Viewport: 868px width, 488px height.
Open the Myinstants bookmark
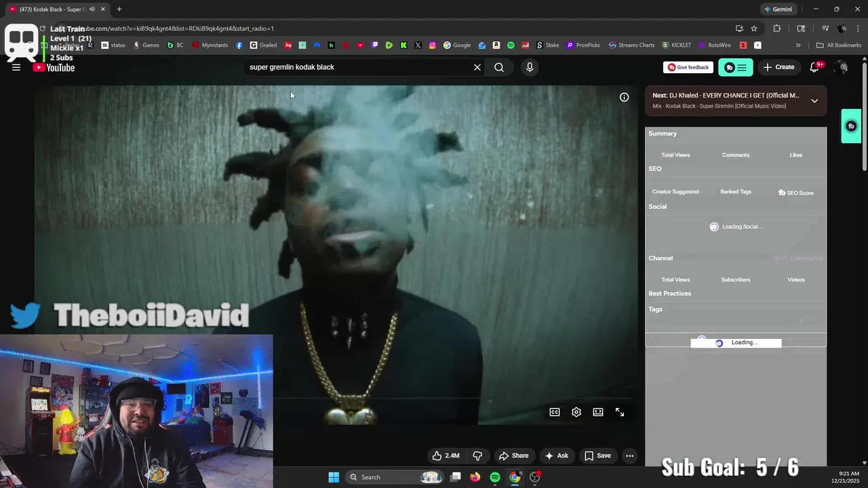[211, 45]
